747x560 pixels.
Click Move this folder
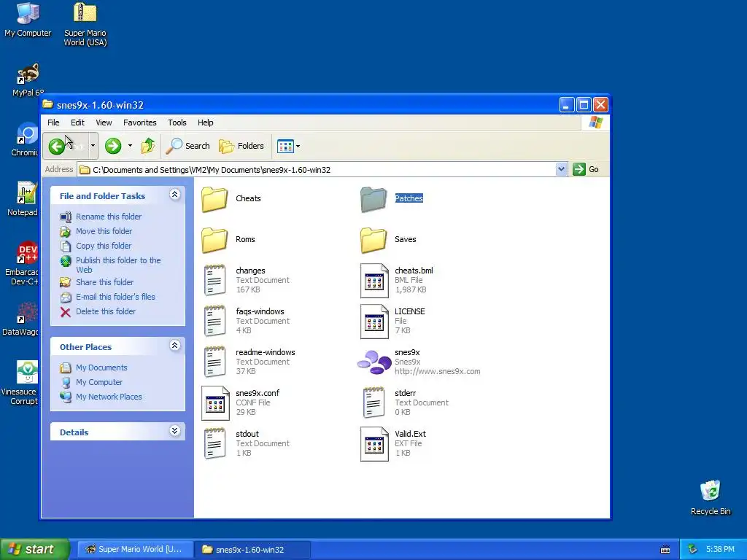click(104, 231)
